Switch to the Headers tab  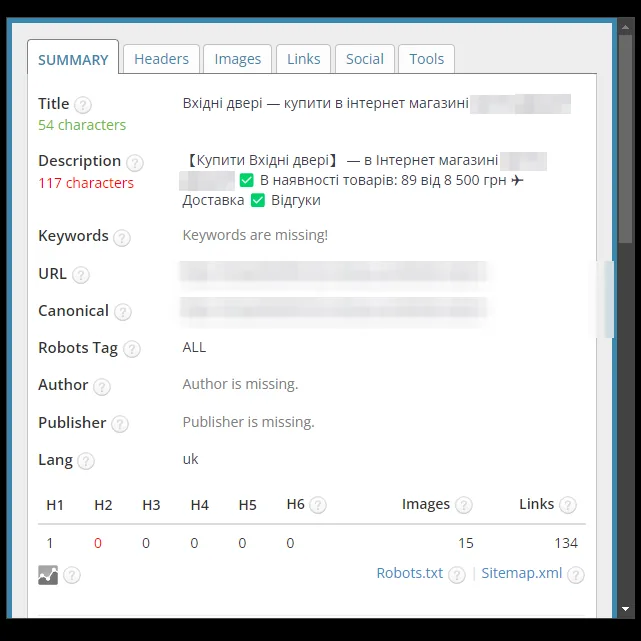point(161,59)
